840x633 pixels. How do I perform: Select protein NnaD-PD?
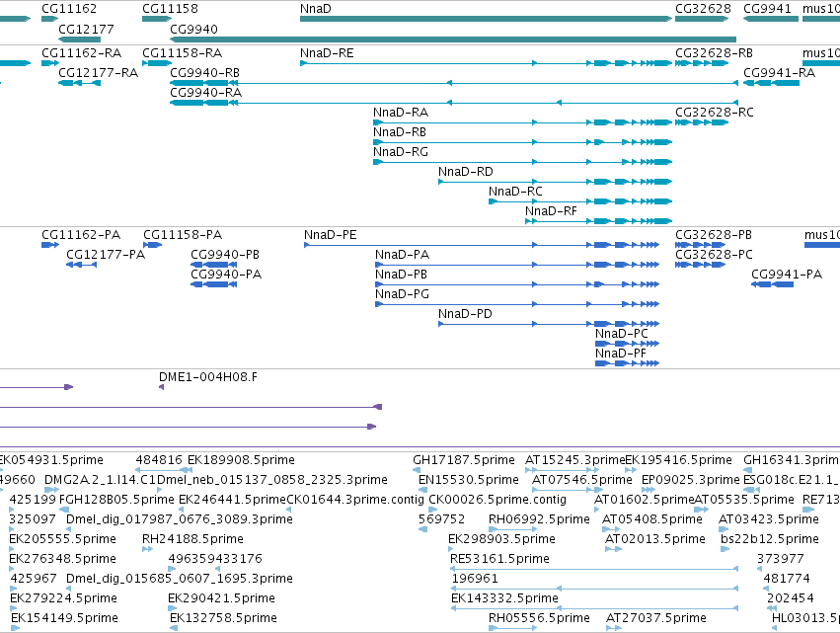click(549, 324)
